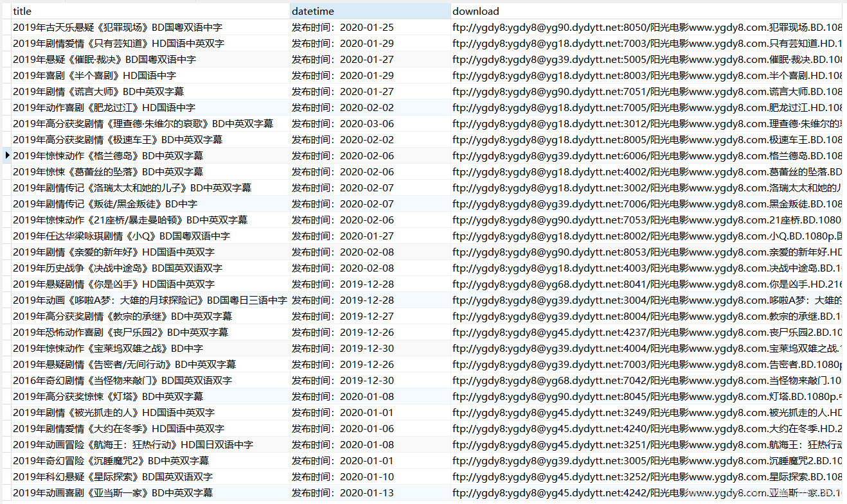Select ftp download for 星际探索 port 3252
This screenshot has height=504, width=847.
tap(646, 476)
